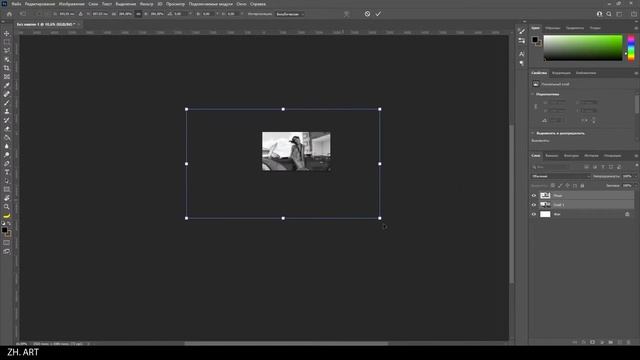Image resolution: width=640 pixels, height=360 pixels.
Task: Select the Frame tool
Action: click(x=7, y=77)
